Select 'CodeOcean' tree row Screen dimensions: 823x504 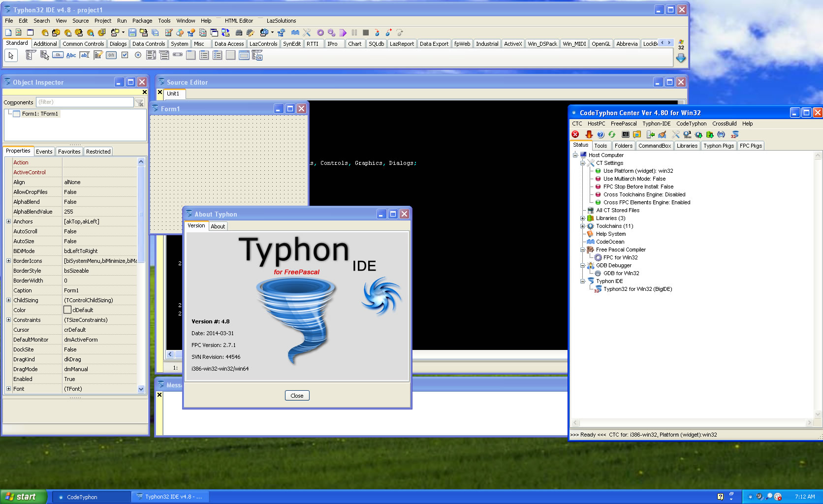tap(610, 242)
